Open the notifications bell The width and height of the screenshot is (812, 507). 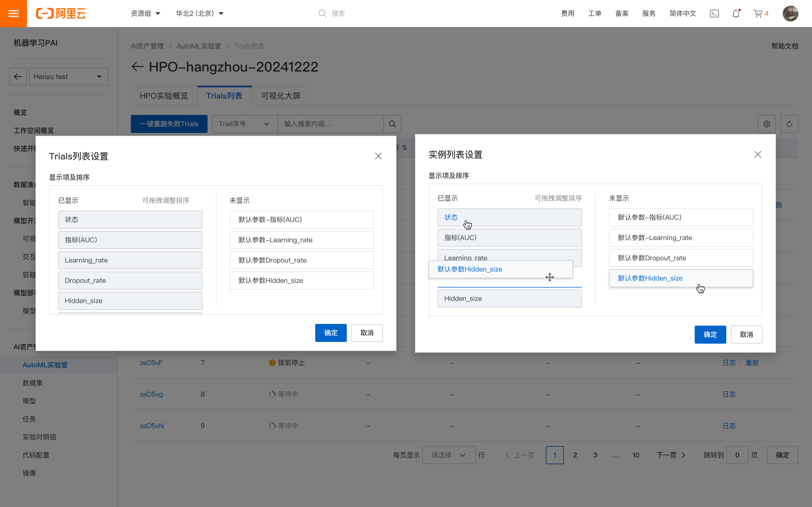coord(736,14)
